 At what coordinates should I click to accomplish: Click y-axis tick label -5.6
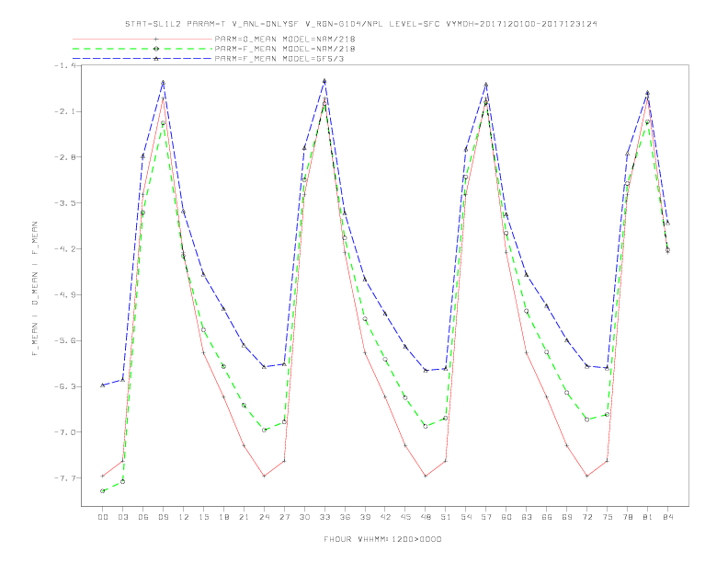65,340
